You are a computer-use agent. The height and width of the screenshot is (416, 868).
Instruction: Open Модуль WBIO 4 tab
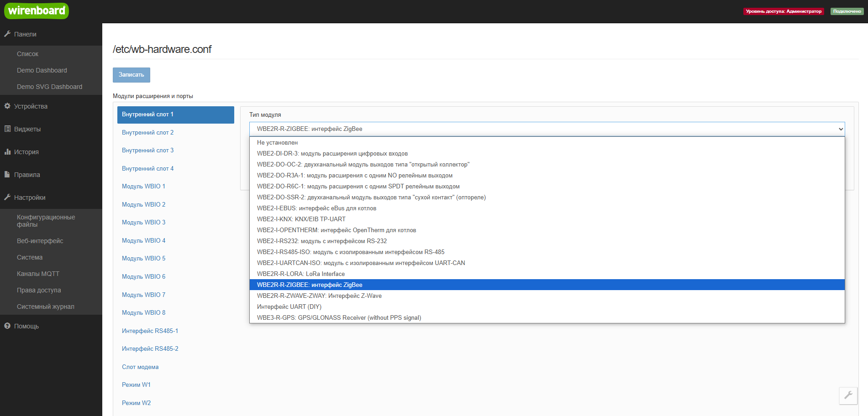tap(176, 241)
